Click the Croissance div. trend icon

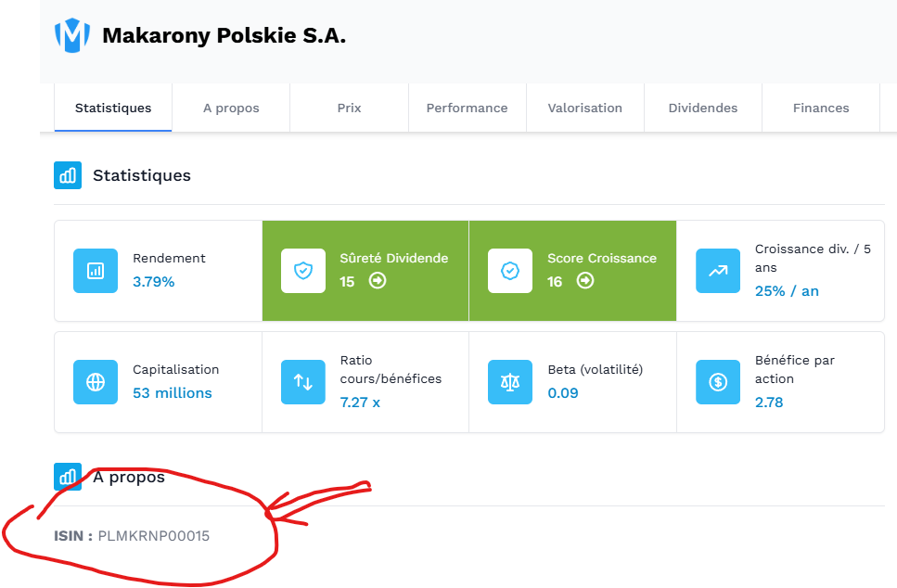[x=718, y=271]
